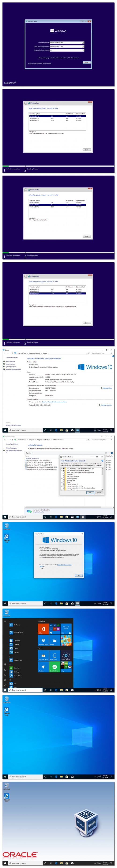Viewport: 117px width, 868px height.
Task: Toggle .NET Framework 3.5 checkbox
Action: [x=64, y=469]
